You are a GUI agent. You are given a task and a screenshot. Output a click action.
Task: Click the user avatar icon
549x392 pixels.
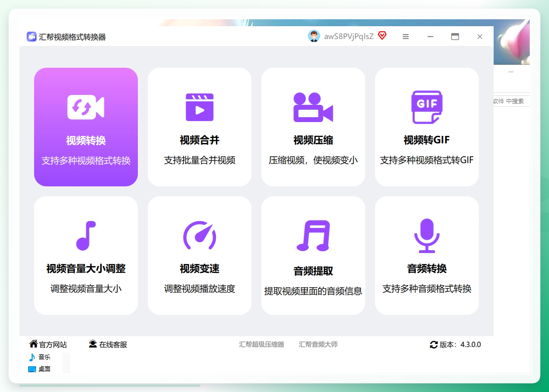click(x=314, y=36)
